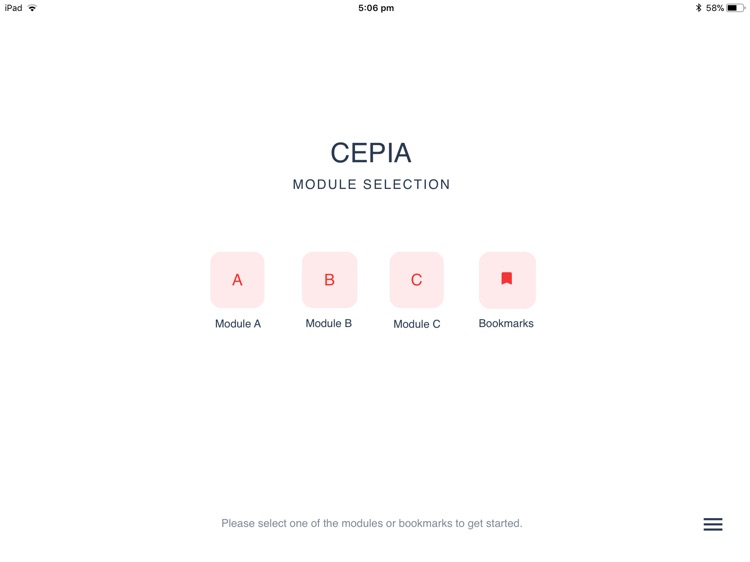This screenshot has height=562, width=750.
Task: Tap the 5:06 pm clock
Action: [x=376, y=8]
